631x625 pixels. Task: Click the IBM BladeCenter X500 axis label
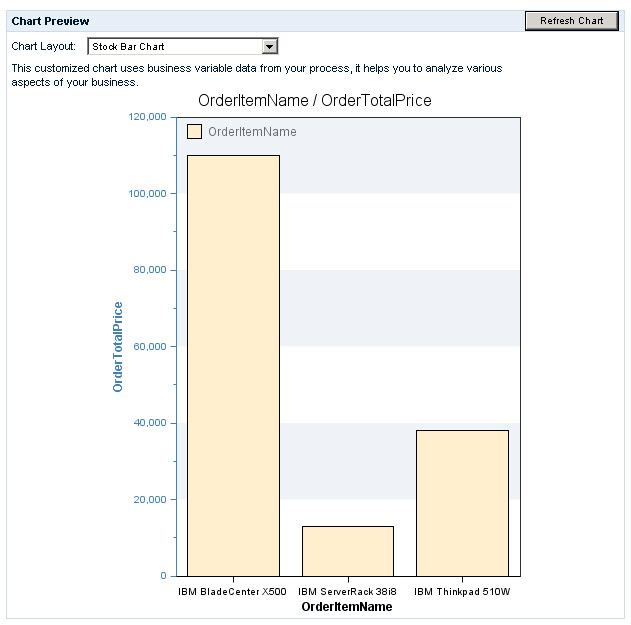coord(232,592)
